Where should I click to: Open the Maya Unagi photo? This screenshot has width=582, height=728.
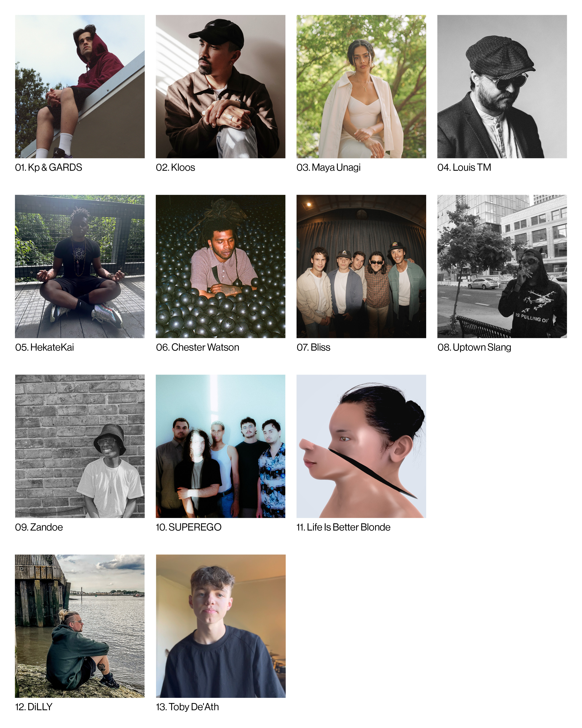click(x=361, y=86)
